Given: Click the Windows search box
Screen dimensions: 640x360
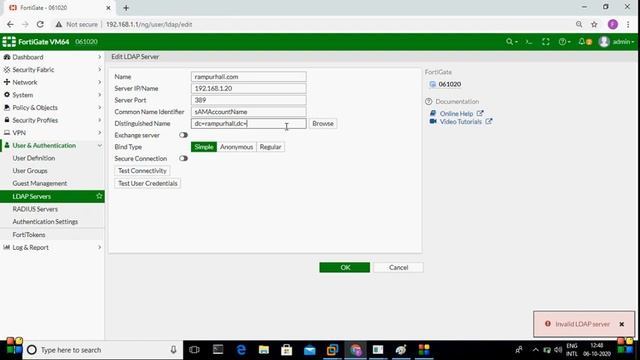Looking at the screenshot, I should pos(102,350).
